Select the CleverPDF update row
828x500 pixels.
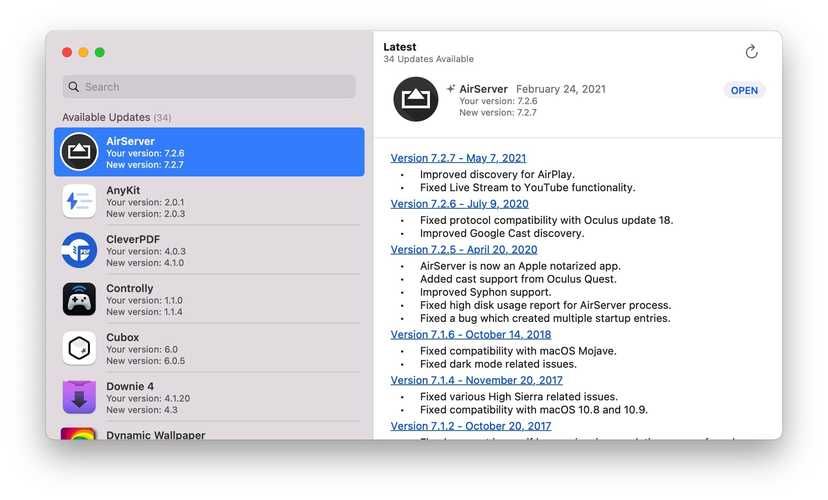pyautogui.click(x=209, y=250)
